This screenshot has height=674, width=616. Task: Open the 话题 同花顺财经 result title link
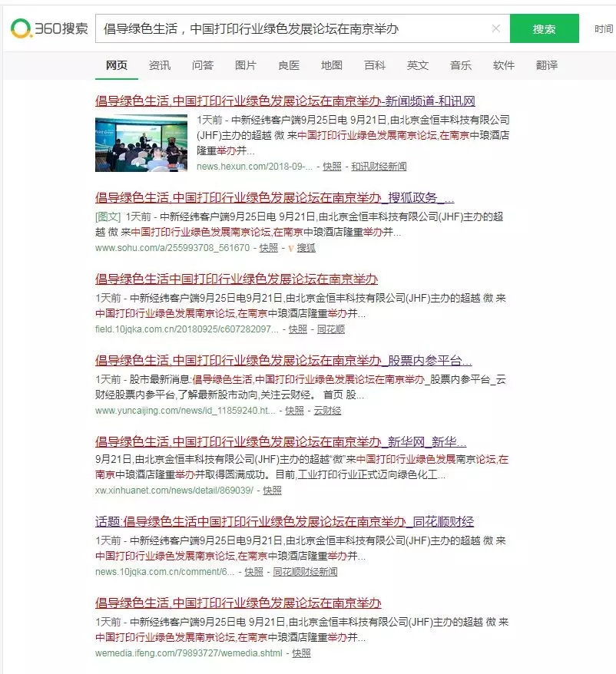pos(284,521)
